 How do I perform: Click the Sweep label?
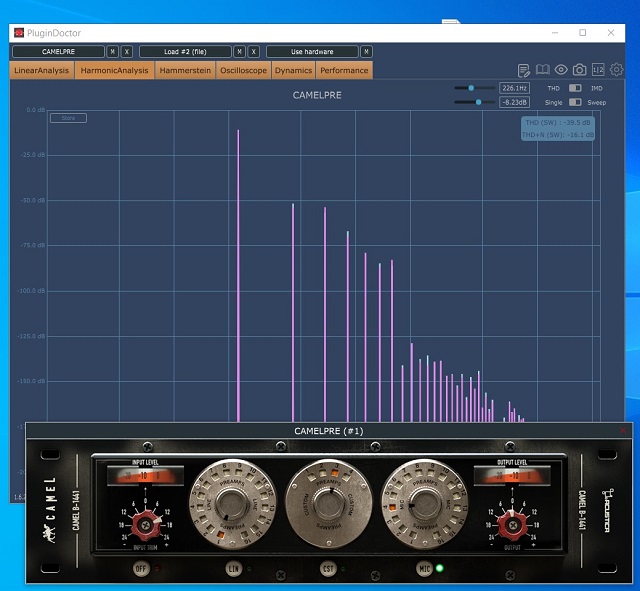pos(596,102)
